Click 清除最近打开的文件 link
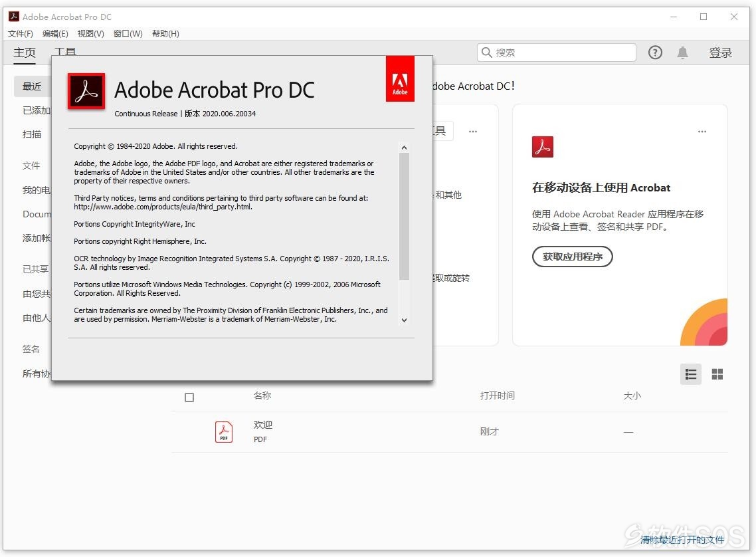756x557 pixels. (682, 539)
